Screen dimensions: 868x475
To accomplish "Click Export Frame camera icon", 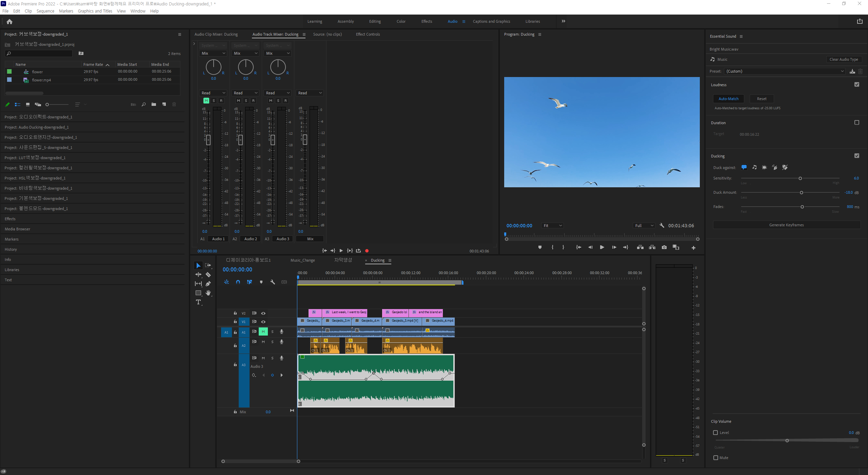I will tap(664, 247).
